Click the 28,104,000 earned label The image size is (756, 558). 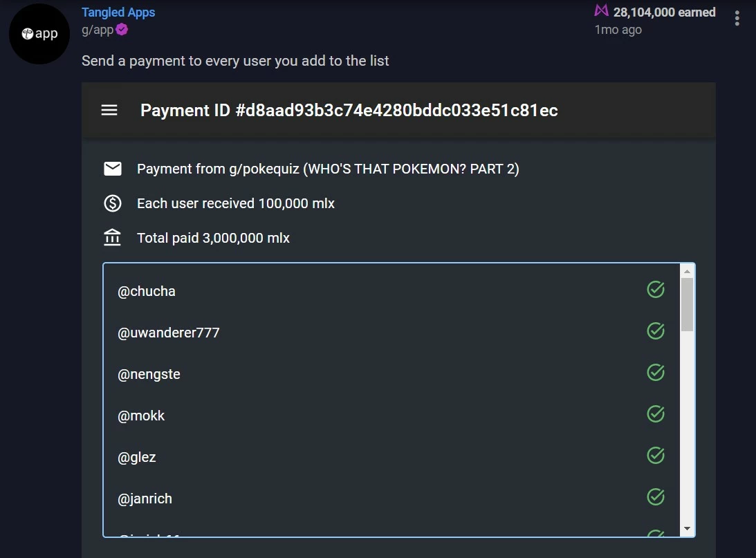pos(664,12)
